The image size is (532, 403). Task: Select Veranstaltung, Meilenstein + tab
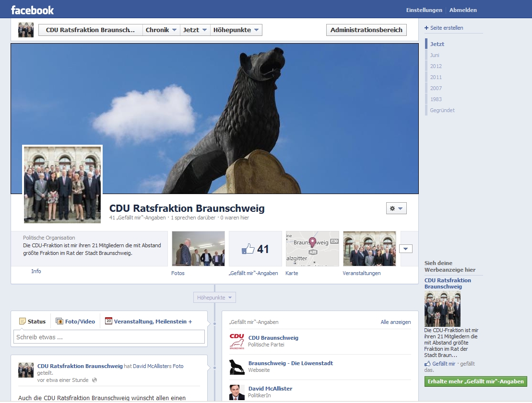pos(149,322)
